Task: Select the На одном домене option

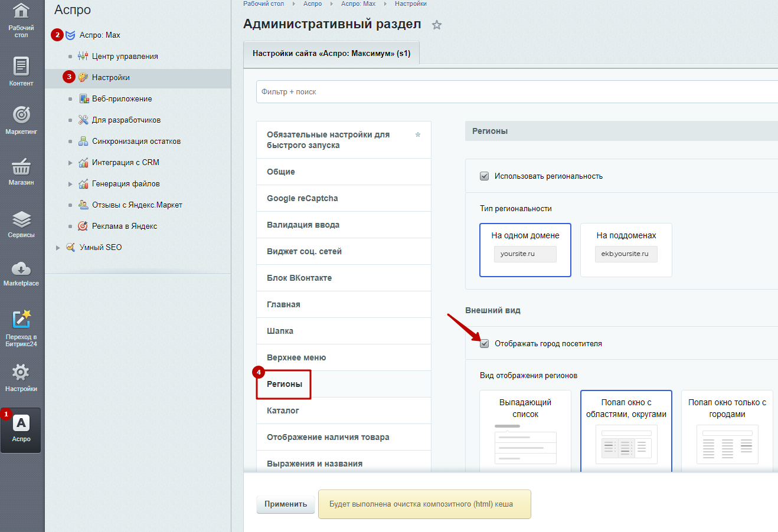Action: 525,250
